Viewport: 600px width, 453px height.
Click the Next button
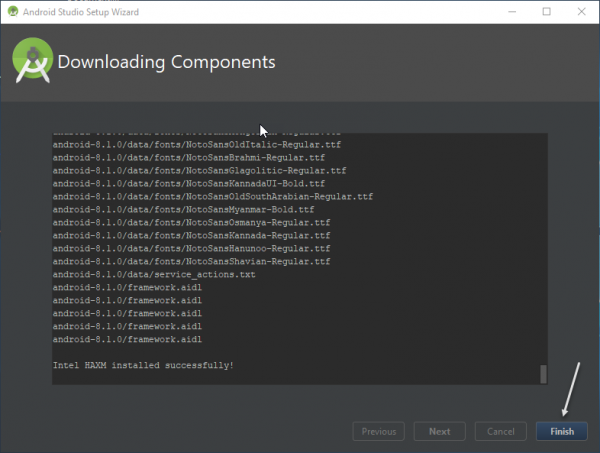coord(439,431)
